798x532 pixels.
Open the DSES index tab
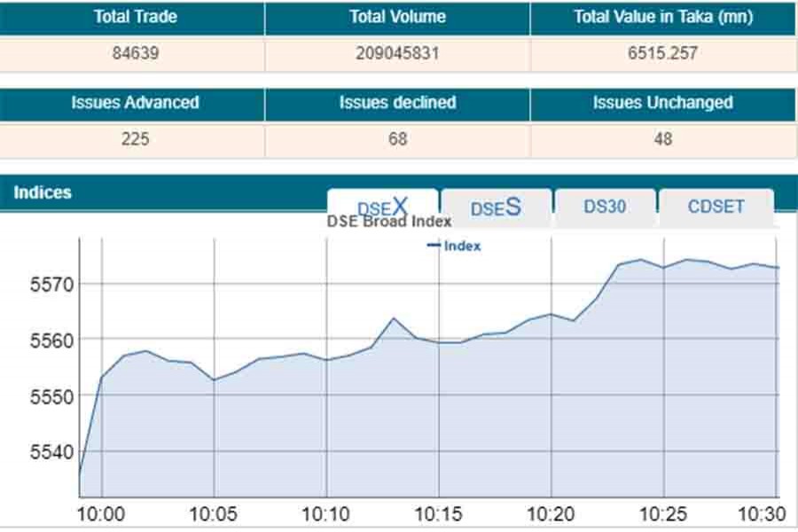click(496, 207)
